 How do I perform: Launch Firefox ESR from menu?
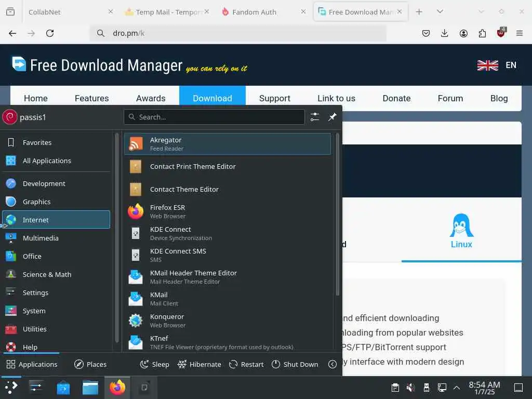228,211
